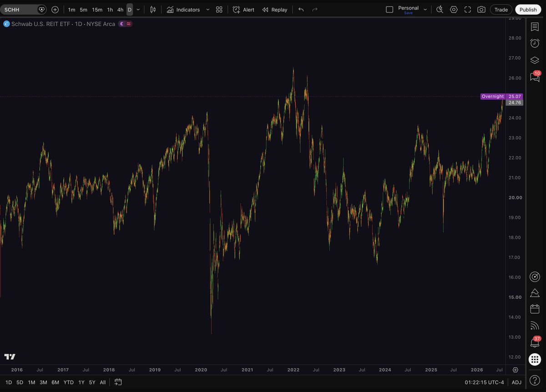
Task: Expand the timeframe interval dropdown arrow
Action: click(138, 10)
